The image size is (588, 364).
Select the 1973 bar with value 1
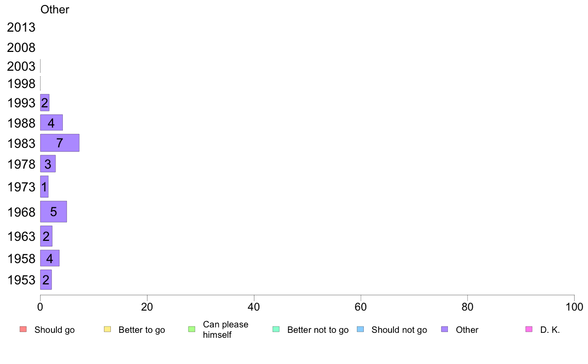point(44,186)
